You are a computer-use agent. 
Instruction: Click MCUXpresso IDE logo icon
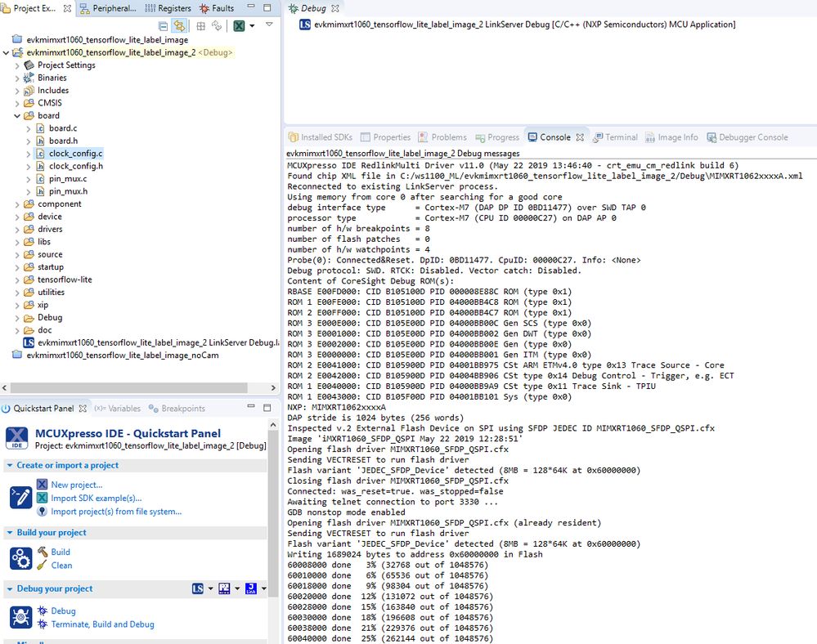[x=16, y=438]
